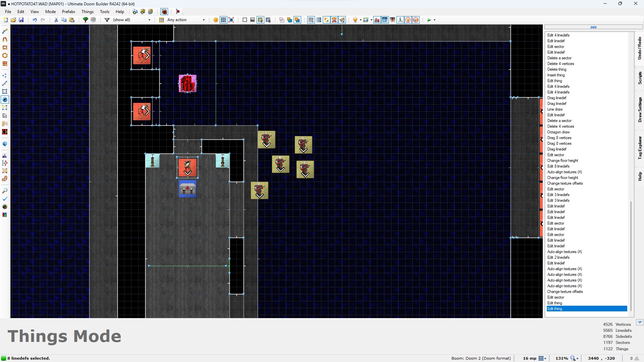The width and height of the screenshot is (644, 362).
Task: Select the medikit thing on the map
Action: coord(187,189)
